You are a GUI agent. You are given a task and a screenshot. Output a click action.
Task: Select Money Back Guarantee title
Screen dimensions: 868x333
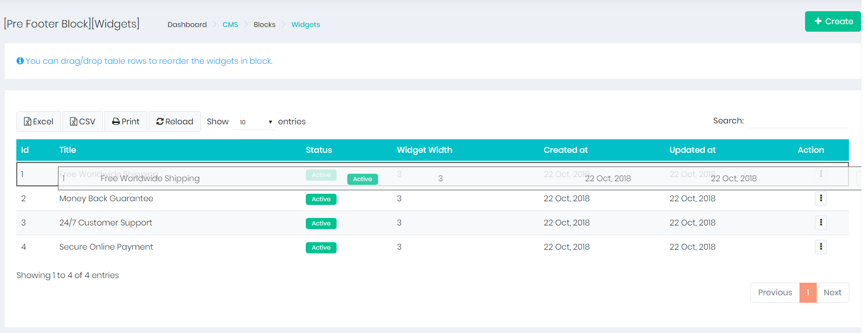click(x=106, y=198)
